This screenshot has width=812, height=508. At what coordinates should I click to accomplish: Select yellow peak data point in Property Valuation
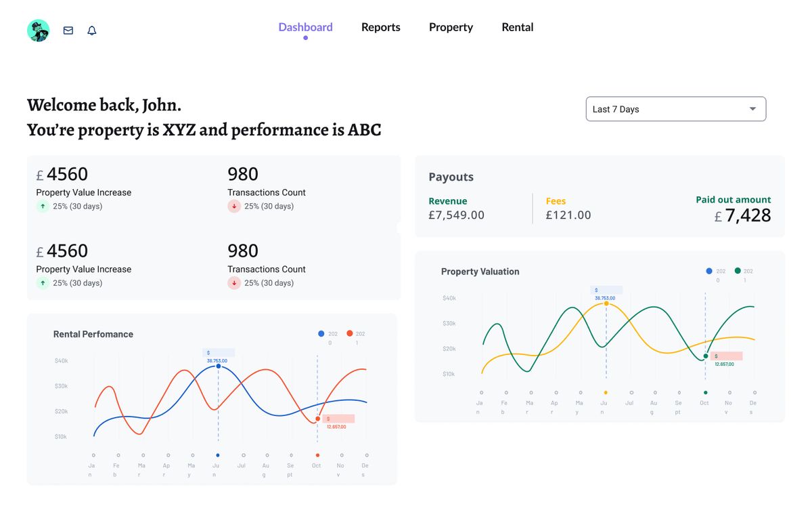[606, 303]
